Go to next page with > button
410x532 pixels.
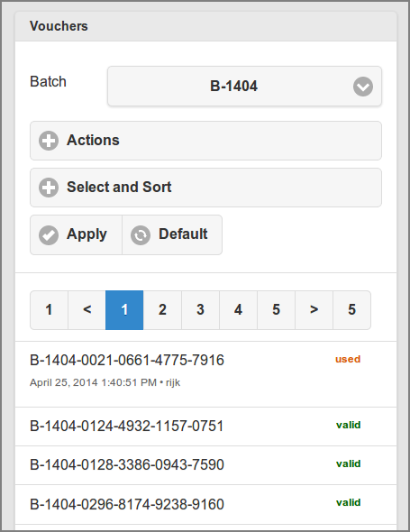(314, 310)
